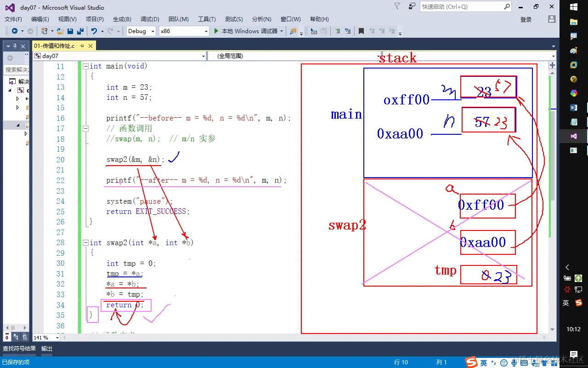Image resolution: width=588 pixels, height=368 pixels.
Task: Open the undo history dropdown arrow
Action: coord(102,31)
